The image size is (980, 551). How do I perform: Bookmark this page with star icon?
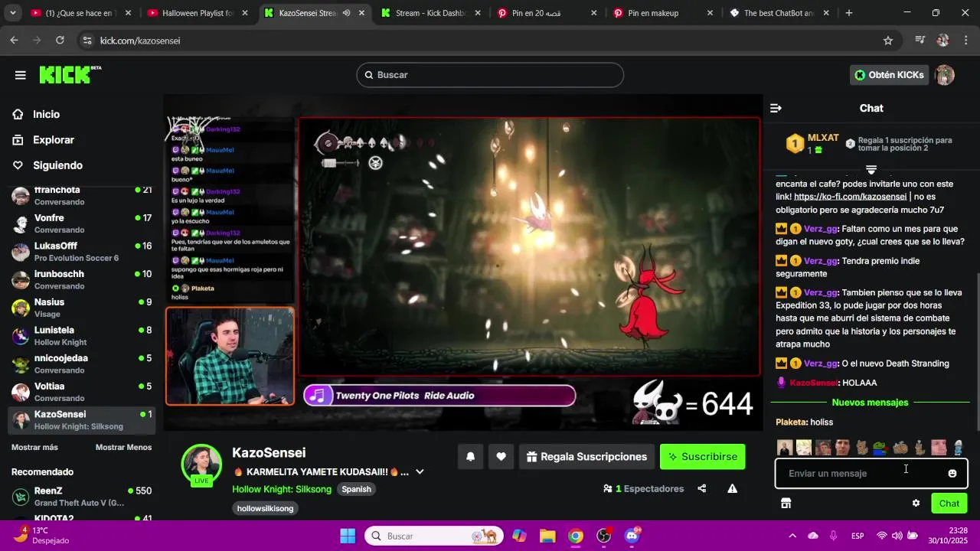coord(888,41)
